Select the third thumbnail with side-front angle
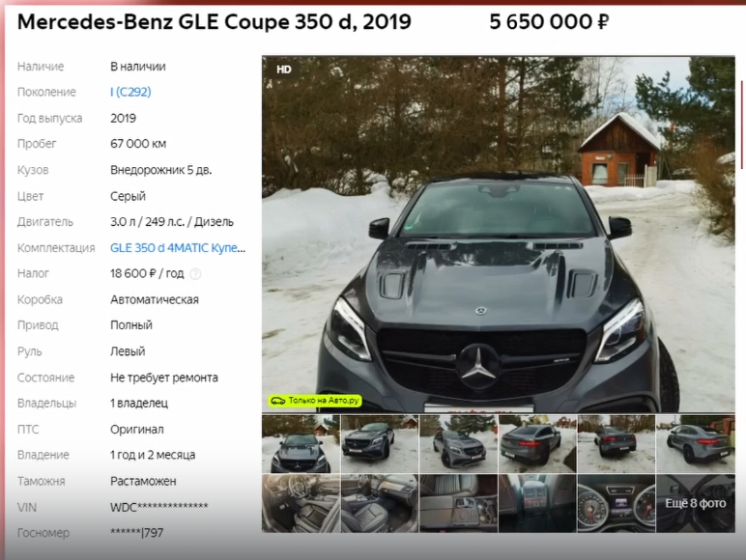 459,444
